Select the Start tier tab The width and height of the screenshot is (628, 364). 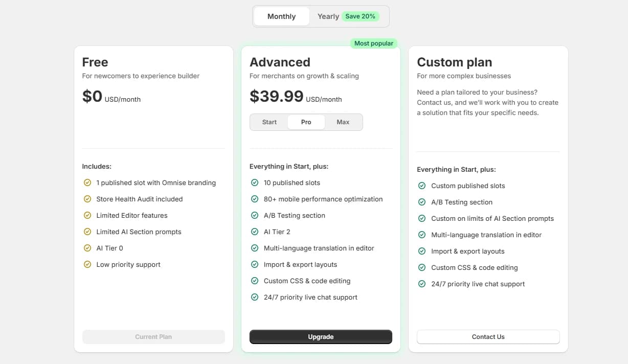click(x=270, y=122)
